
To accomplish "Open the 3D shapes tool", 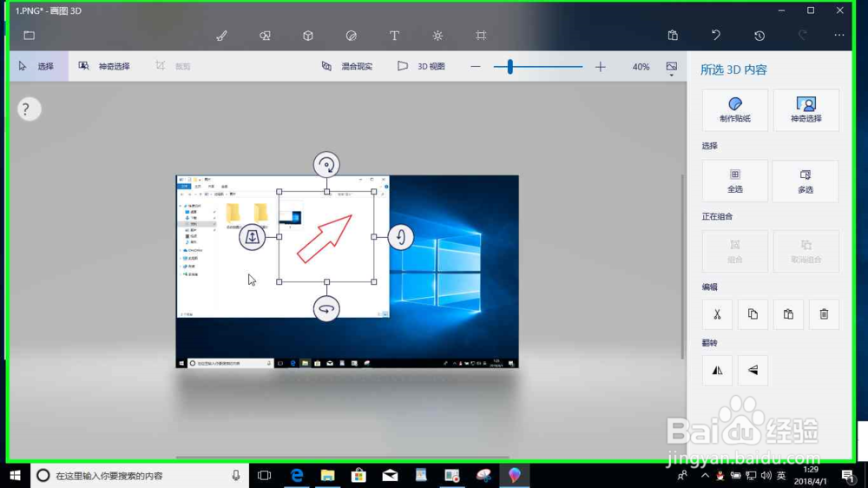I will click(308, 36).
